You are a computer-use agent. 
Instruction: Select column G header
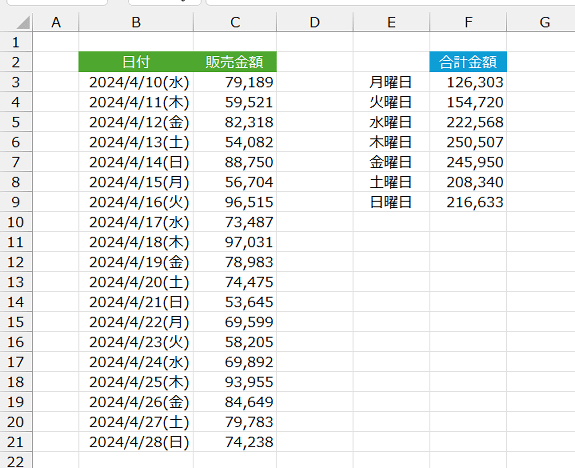pyautogui.click(x=545, y=22)
